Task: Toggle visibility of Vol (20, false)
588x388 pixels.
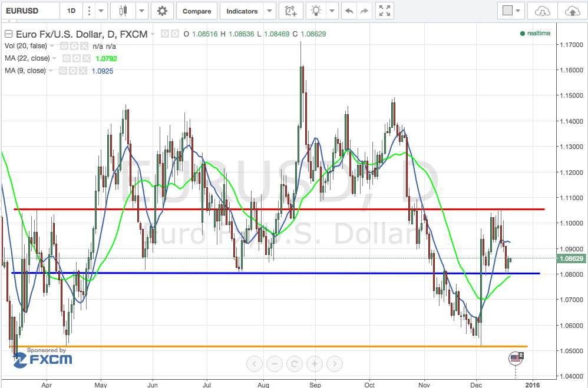Action: coord(64,46)
